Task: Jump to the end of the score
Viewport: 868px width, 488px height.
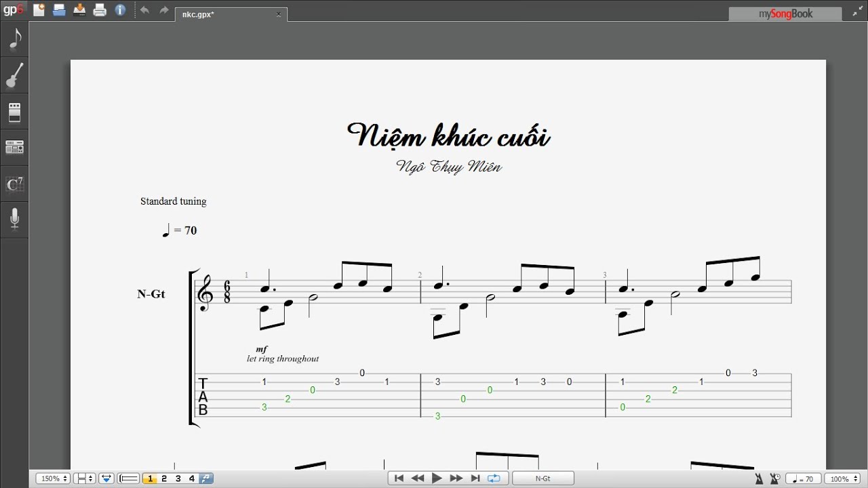Action: click(475, 479)
